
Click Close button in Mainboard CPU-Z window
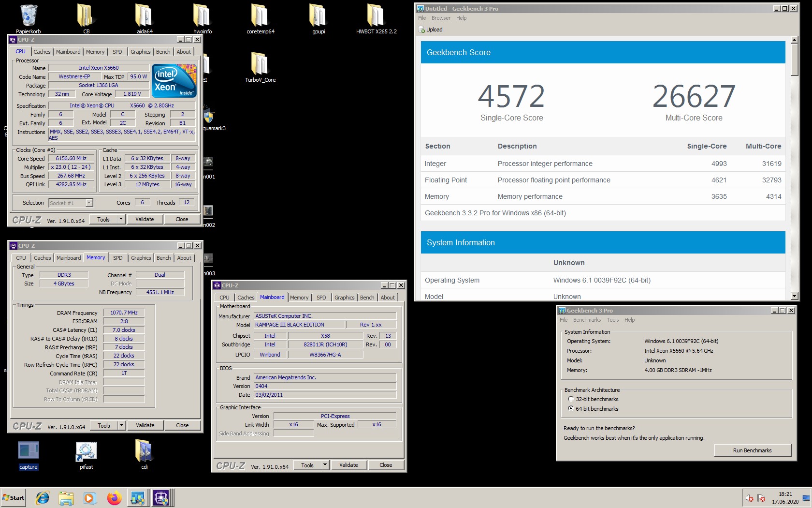pos(386,465)
